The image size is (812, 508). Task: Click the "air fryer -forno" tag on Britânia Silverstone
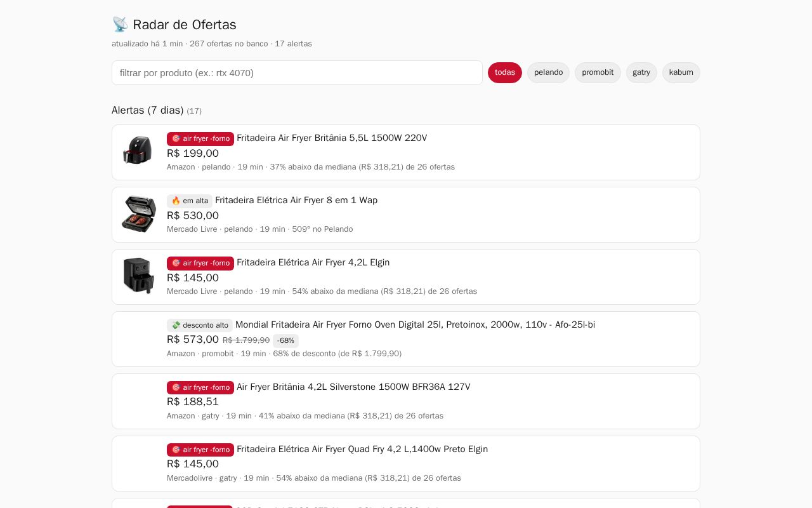click(200, 387)
